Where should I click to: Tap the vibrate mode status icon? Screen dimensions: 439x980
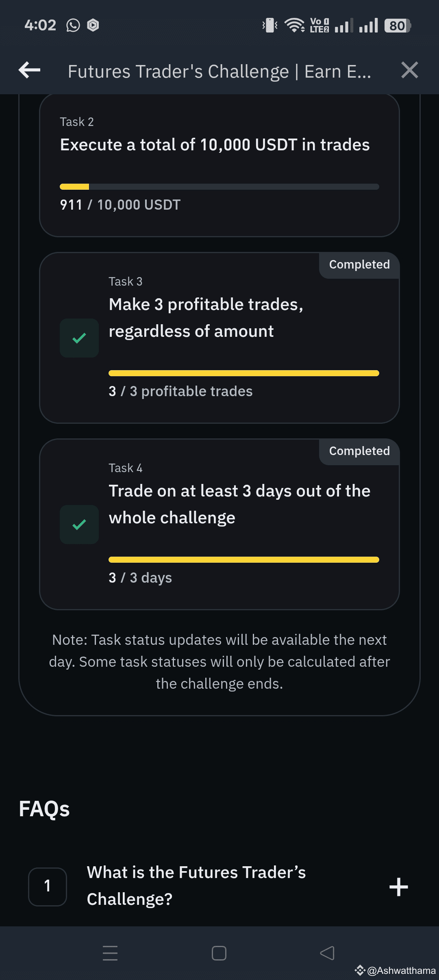click(x=270, y=25)
